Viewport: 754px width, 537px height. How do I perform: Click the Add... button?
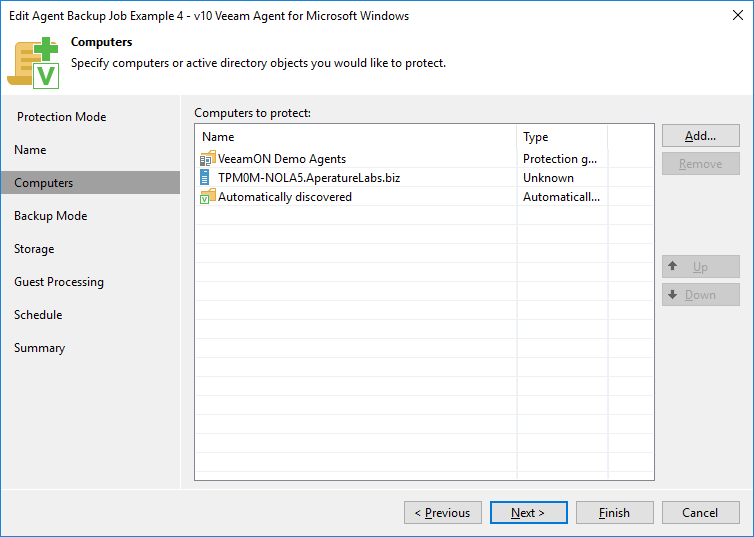(x=701, y=136)
